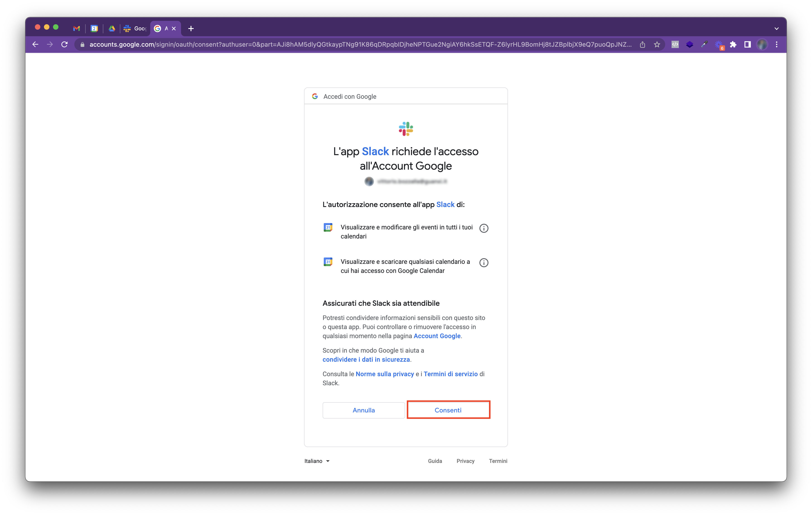Screen dimensions: 812x515
Task: Toggle the browser side panel icon
Action: point(748,44)
